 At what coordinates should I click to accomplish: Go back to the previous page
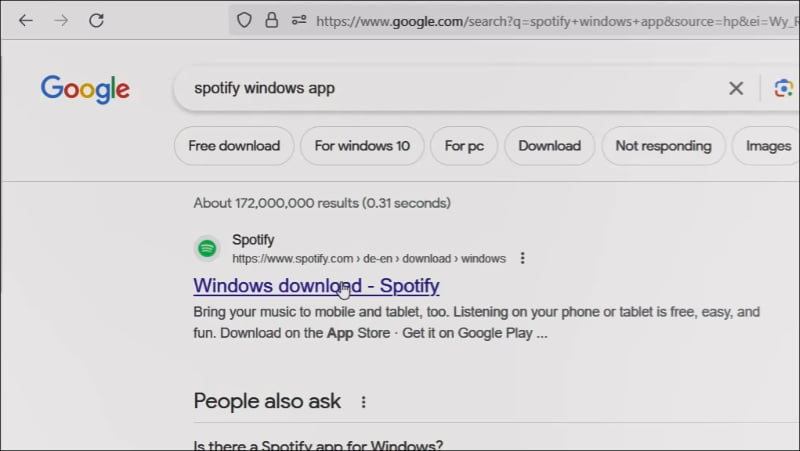[26, 21]
